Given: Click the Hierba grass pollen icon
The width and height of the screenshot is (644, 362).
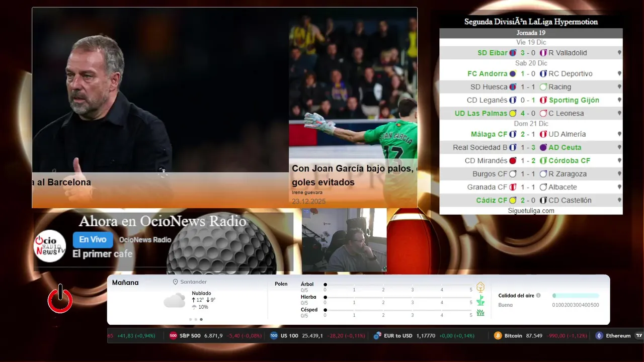Looking at the screenshot, I should (x=480, y=300).
